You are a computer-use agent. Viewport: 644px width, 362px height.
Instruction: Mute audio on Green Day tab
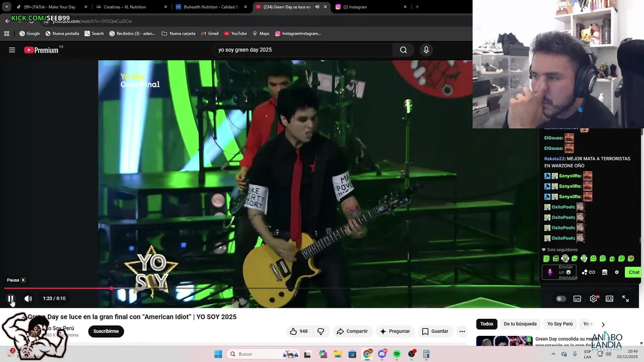click(317, 7)
